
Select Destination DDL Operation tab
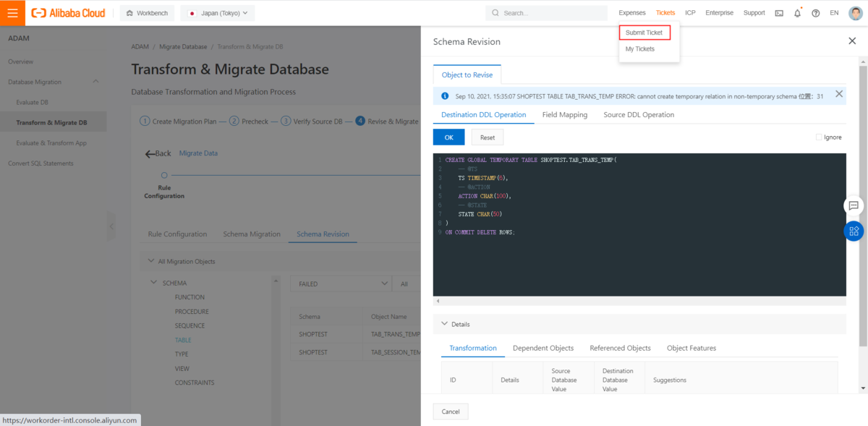[x=484, y=115]
